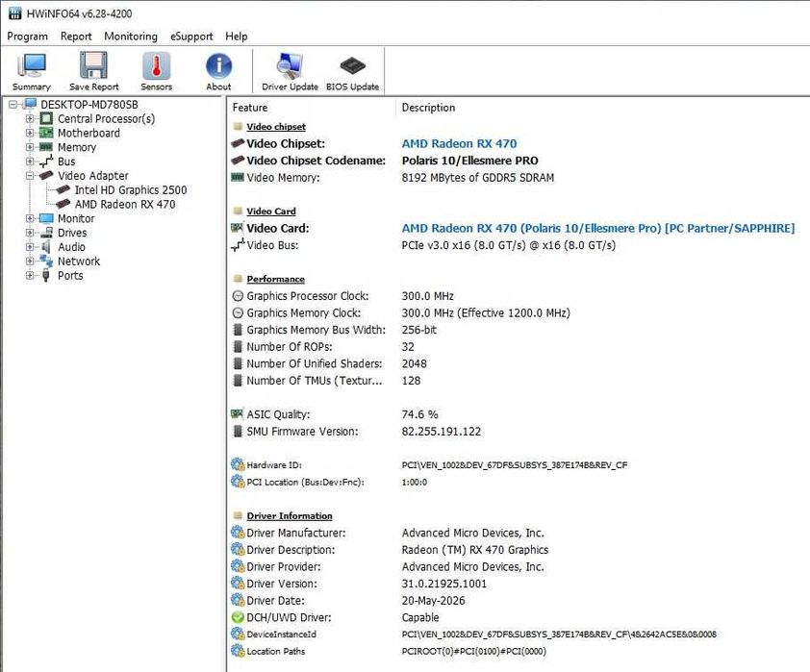Select Video Adapter in the tree
The width and height of the screenshot is (810, 672).
coord(92,176)
